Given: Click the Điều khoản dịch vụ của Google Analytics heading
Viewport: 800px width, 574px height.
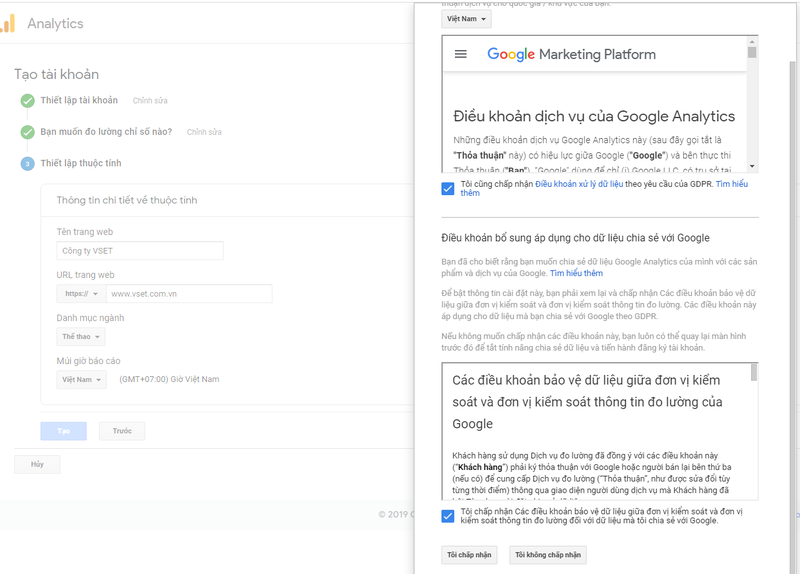Looking at the screenshot, I should pyautogui.click(x=594, y=116).
